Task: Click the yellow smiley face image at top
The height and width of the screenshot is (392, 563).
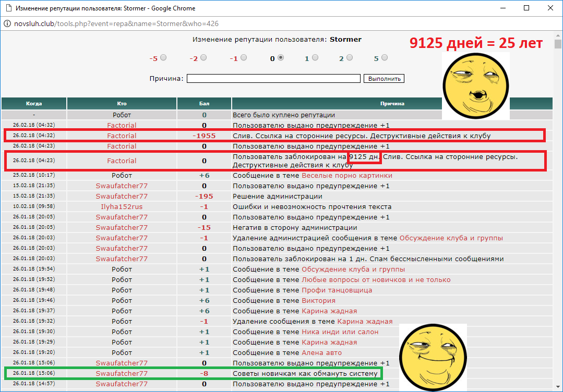Action: (475, 85)
